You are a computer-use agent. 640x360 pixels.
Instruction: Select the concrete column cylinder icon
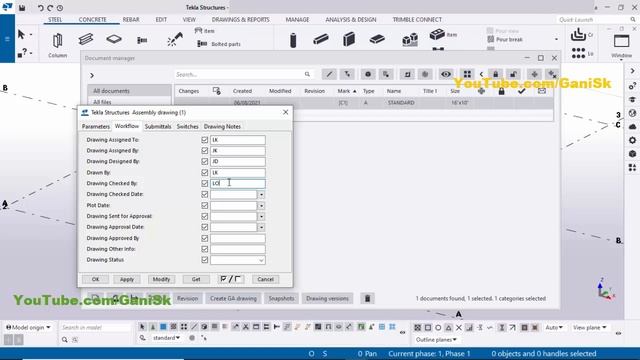293,40
